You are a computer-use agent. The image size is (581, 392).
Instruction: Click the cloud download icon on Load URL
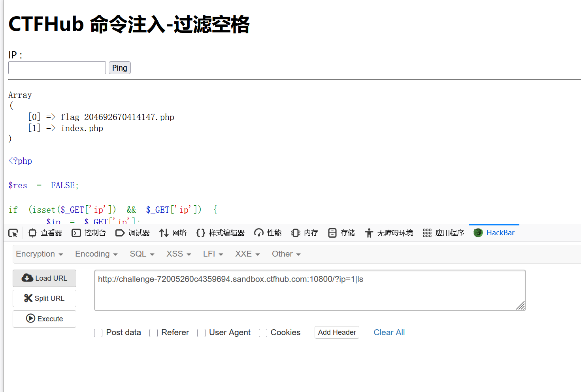coord(27,278)
